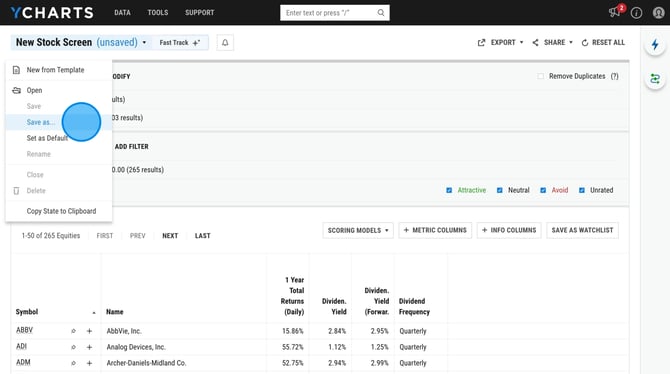Click the plus icon in ABBV row

coord(89,331)
